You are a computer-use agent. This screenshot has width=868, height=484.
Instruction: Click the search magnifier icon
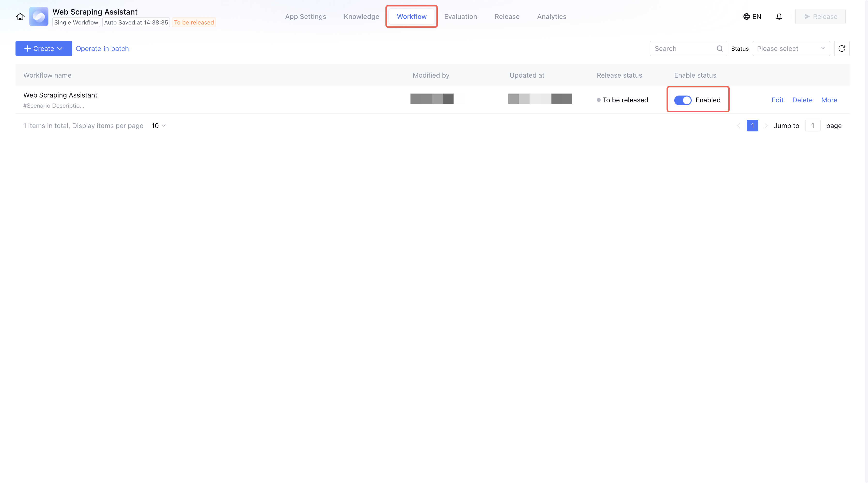point(719,48)
